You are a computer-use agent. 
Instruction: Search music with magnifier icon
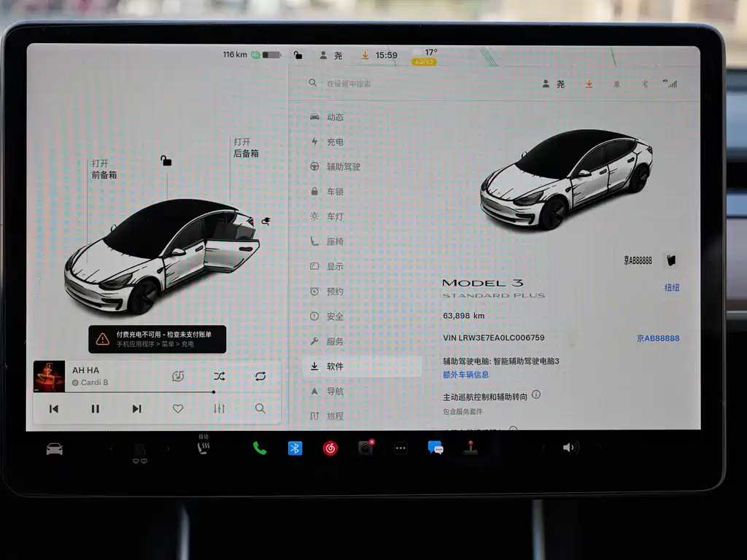click(x=260, y=408)
